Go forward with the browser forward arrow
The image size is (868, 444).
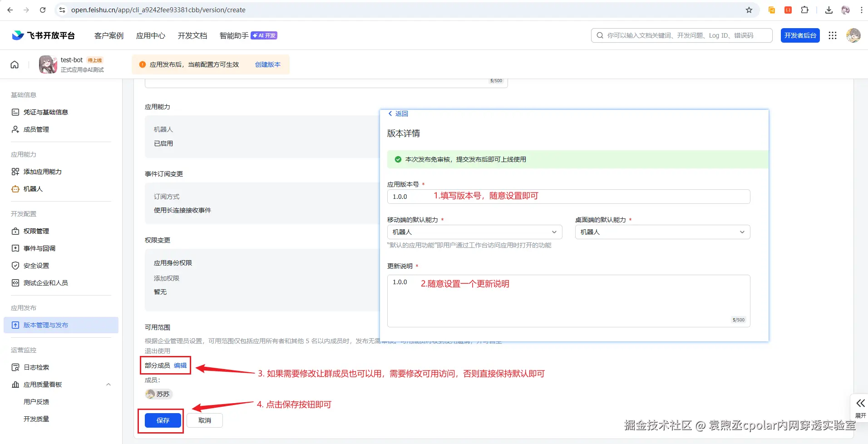(x=26, y=10)
